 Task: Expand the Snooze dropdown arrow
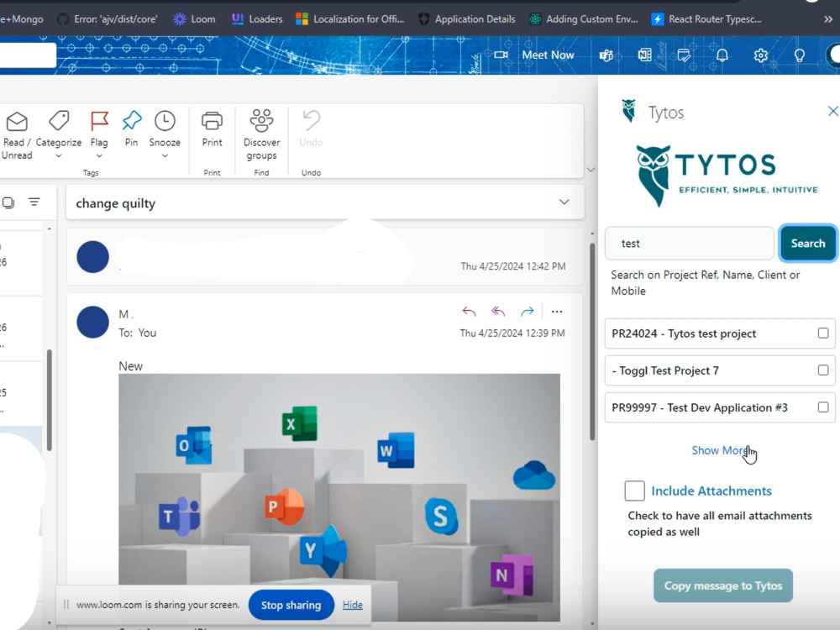pyautogui.click(x=165, y=156)
